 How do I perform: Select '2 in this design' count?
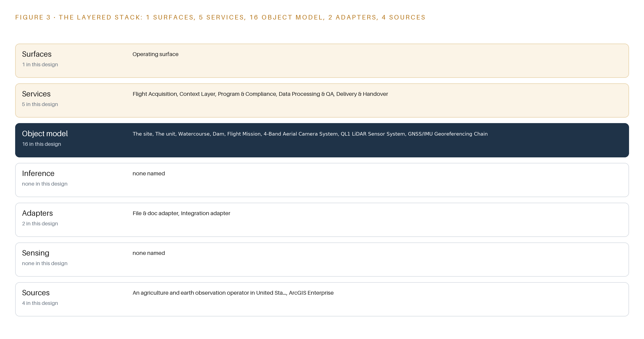pos(40,223)
